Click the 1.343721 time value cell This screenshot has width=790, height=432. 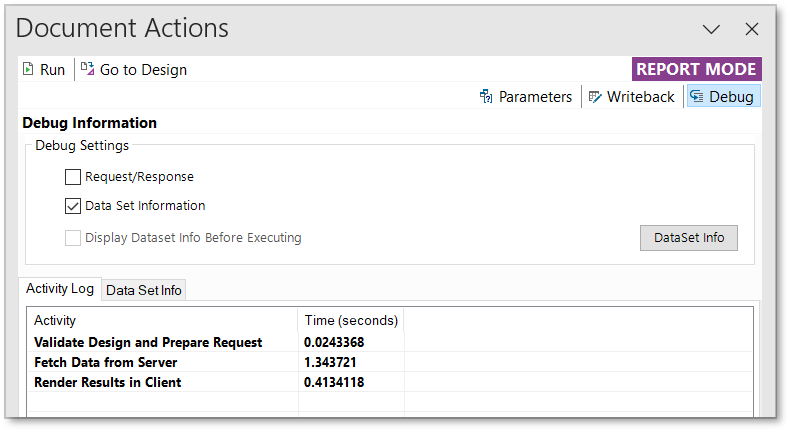tap(330, 362)
